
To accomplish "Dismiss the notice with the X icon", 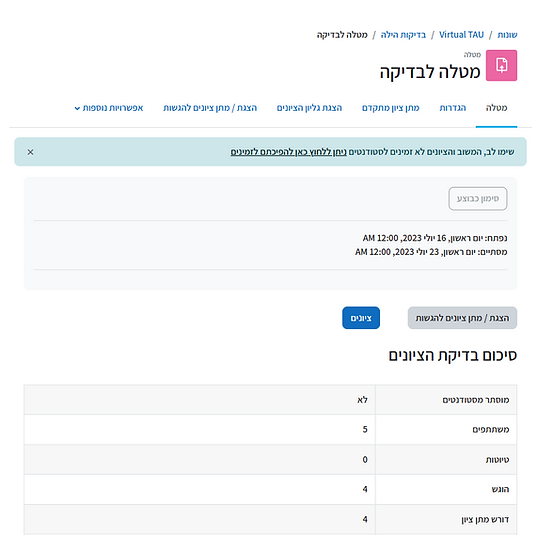I will [x=30, y=152].
